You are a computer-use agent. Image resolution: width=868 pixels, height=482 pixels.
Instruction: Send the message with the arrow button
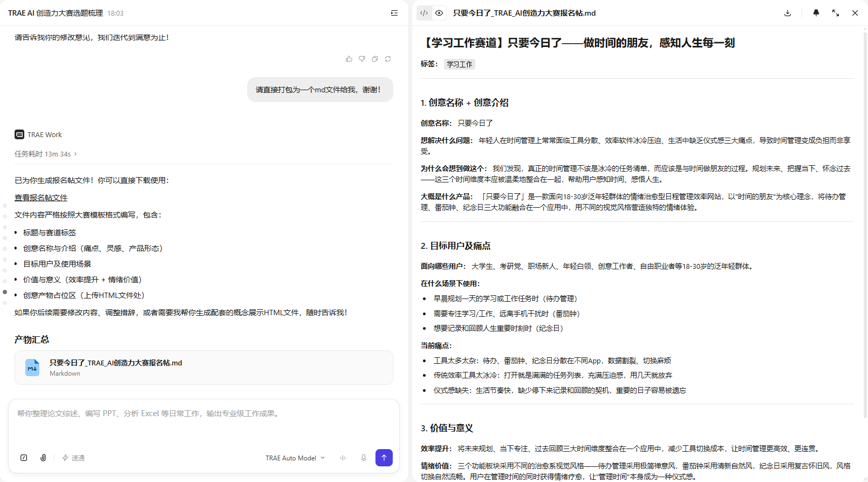click(384, 458)
